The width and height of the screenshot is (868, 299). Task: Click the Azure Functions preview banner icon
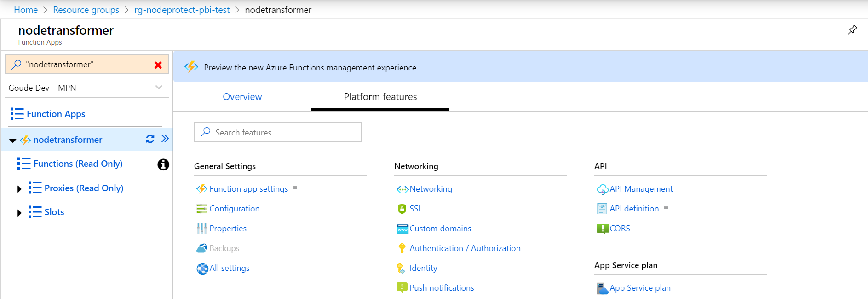[191, 67]
